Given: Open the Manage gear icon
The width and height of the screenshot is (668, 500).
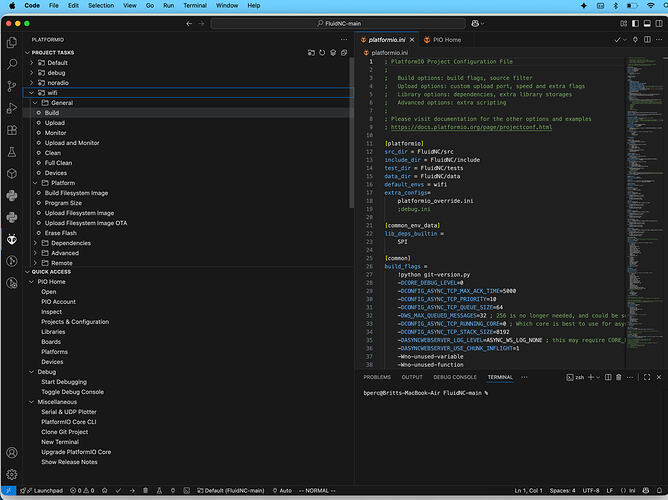Looking at the screenshot, I should (x=12, y=474).
